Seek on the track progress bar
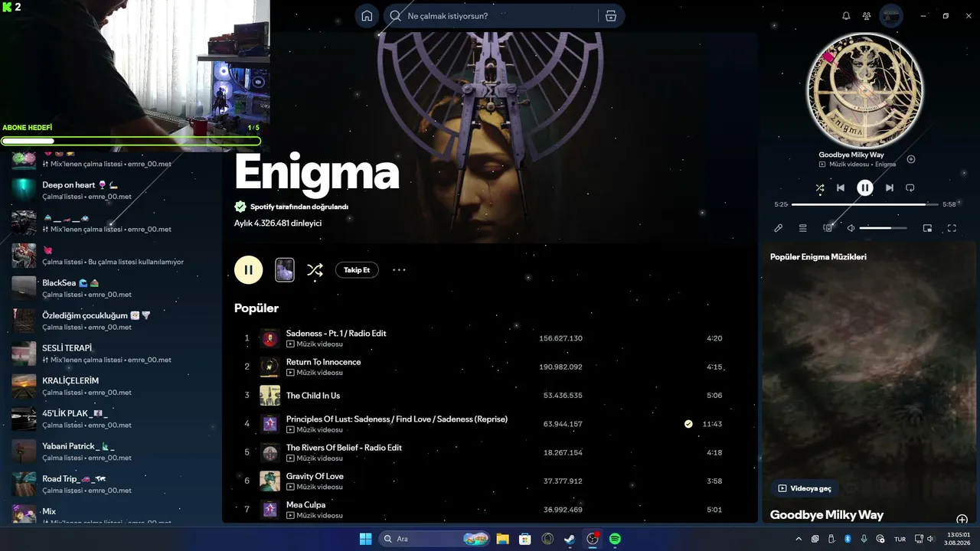Image resolution: width=980 pixels, height=551 pixels. 864,204
